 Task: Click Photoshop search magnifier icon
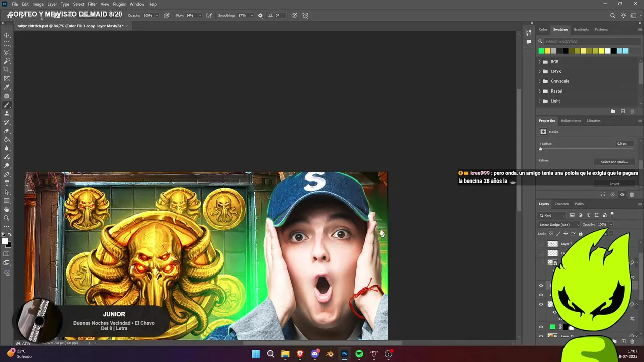[613, 16]
